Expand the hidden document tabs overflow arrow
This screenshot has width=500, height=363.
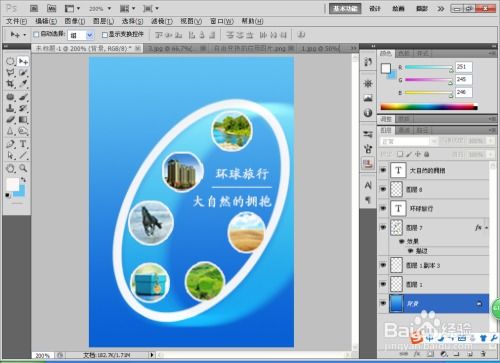pos(353,49)
